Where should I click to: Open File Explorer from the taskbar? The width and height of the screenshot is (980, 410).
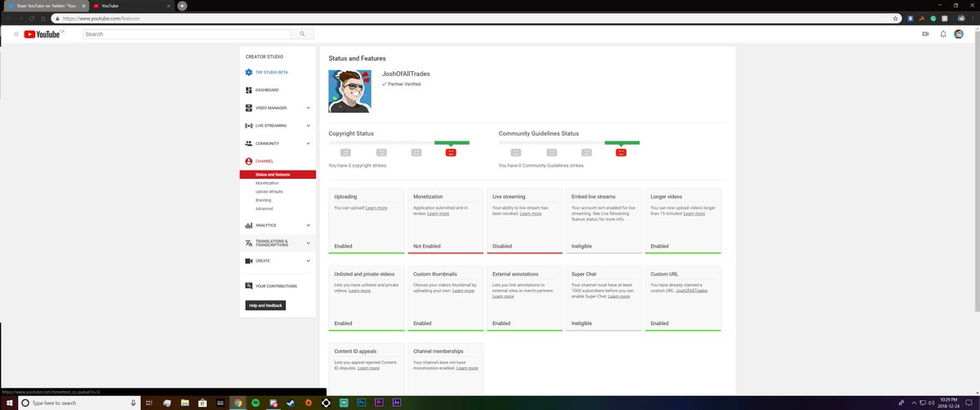coord(184,403)
